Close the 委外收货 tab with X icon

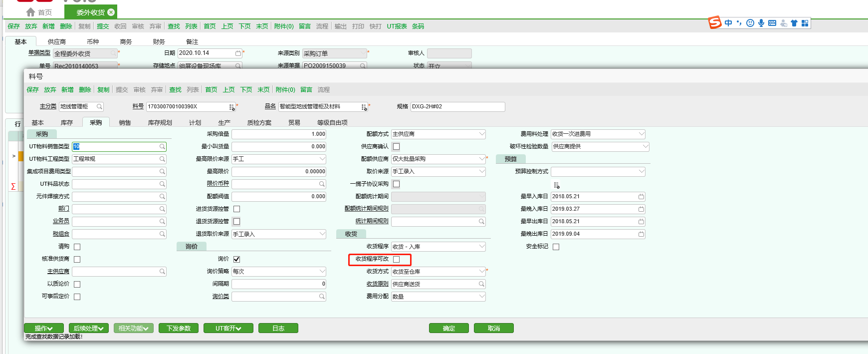pyautogui.click(x=111, y=12)
